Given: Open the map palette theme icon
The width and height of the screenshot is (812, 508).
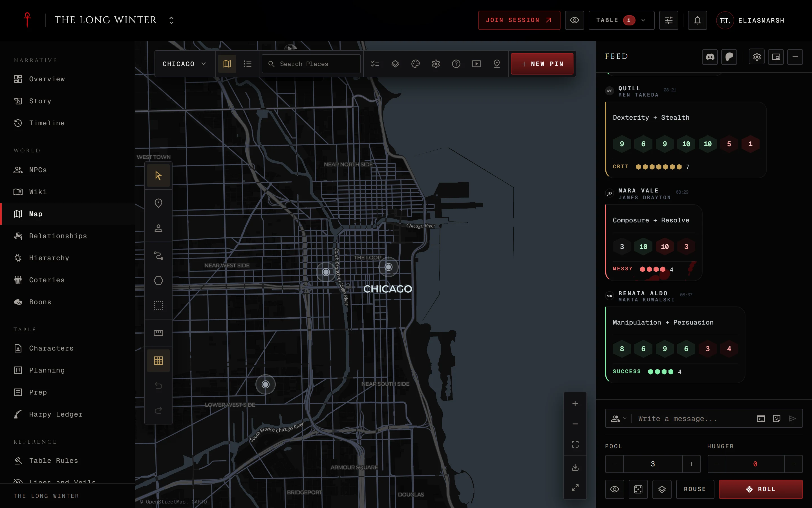Looking at the screenshot, I should pyautogui.click(x=415, y=64).
